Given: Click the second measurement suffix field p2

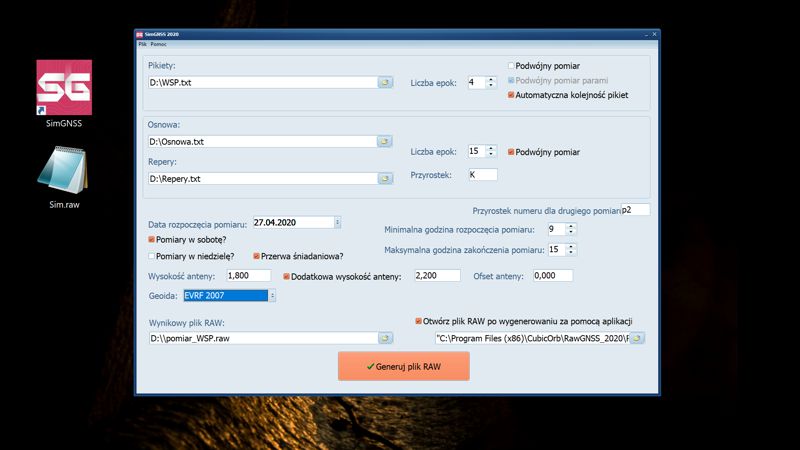Looking at the screenshot, I should click(635, 210).
